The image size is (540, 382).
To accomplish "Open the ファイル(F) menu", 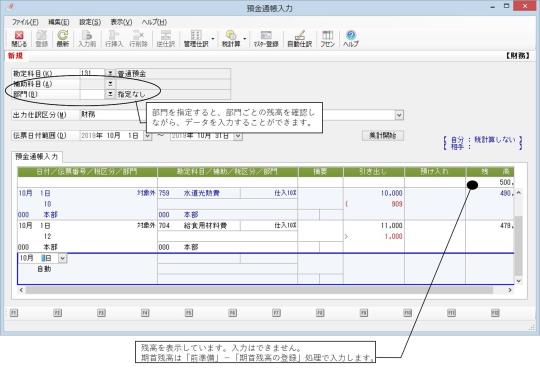I will pyautogui.click(x=25, y=22).
